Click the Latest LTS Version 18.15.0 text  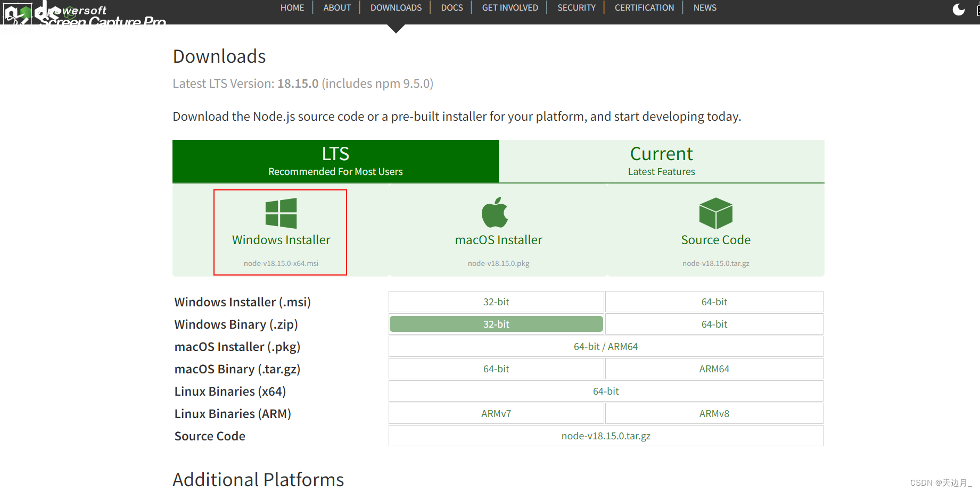point(303,84)
